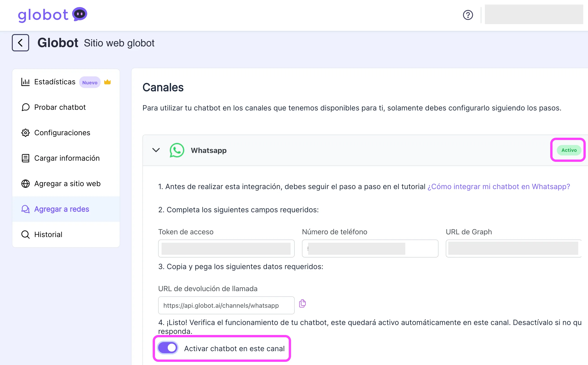Click the Estadísticas bar chart icon
Screen dimensions: 588x365
pos(25,82)
